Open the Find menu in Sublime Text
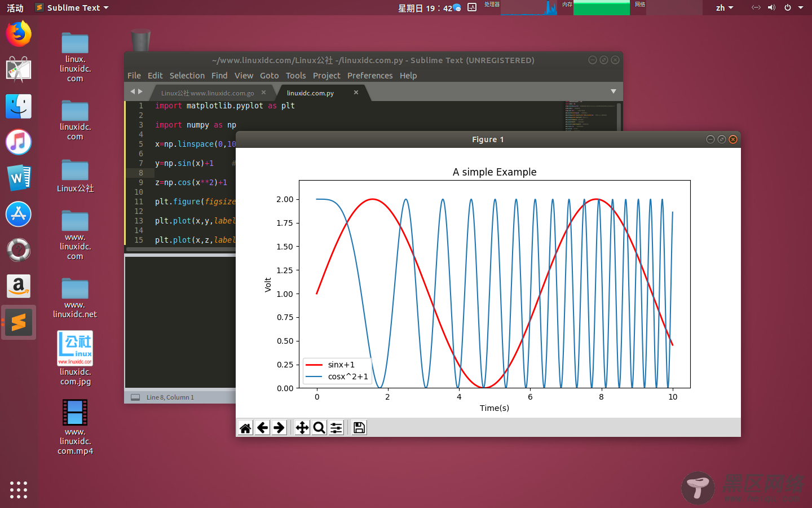 tap(219, 76)
